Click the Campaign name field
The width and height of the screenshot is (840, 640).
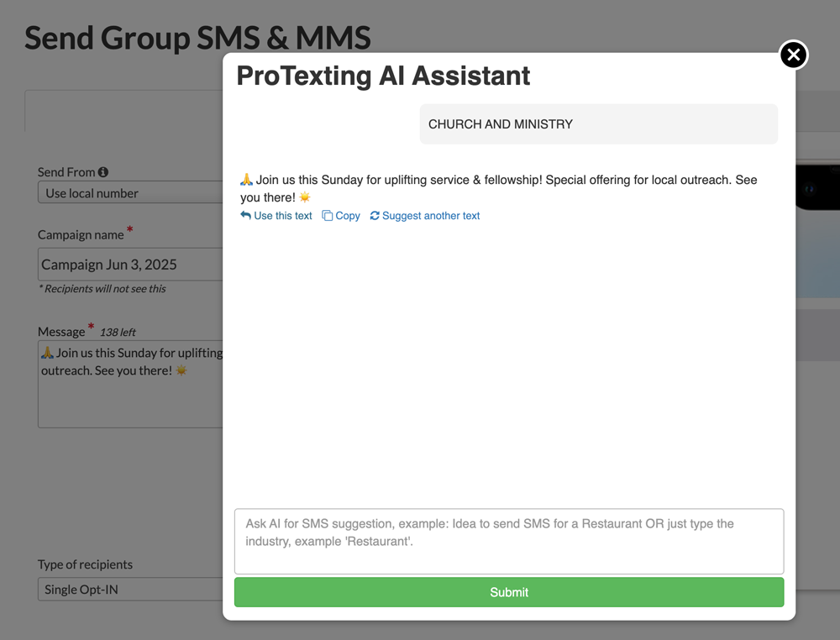click(x=131, y=264)
